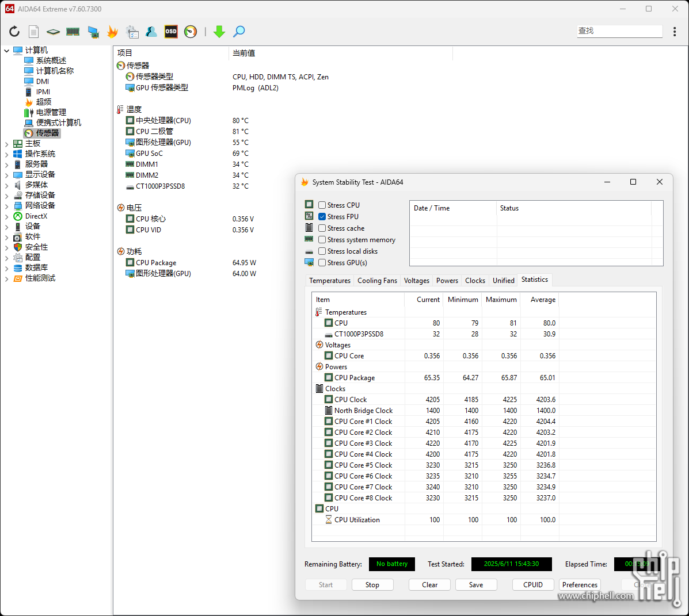This screenshot has width=689, height=616.
Task: Click the blue magnifier search icon
Action: tap(239, 32)
